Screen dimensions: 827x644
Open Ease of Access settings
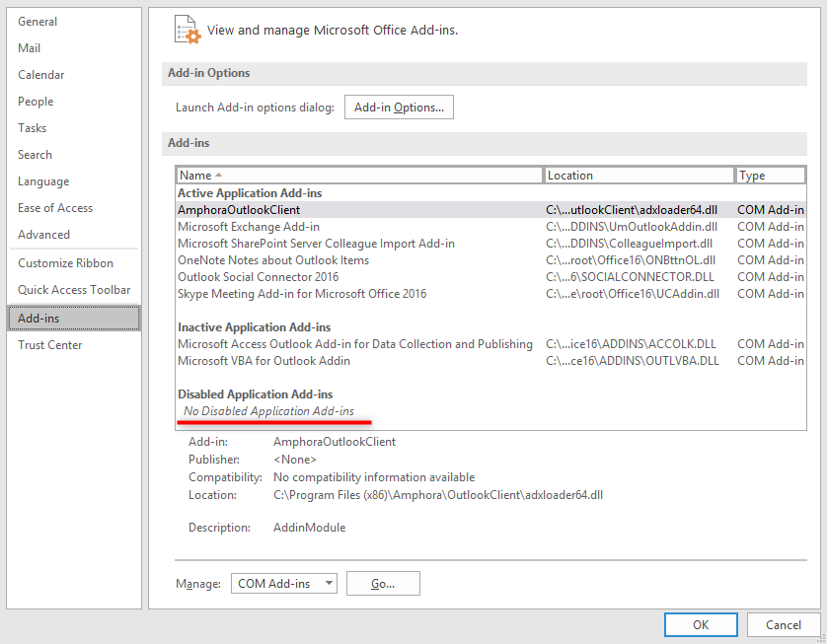click(x=55, y=208)
